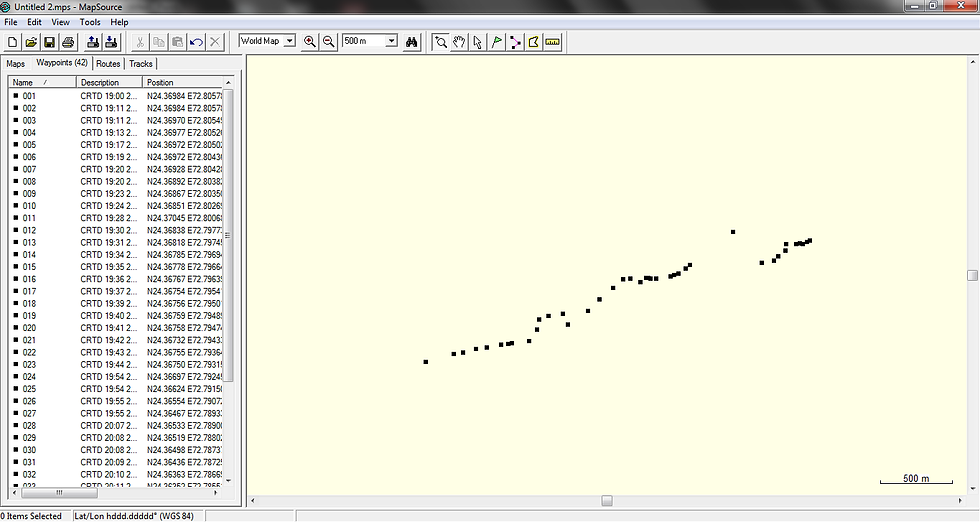This screenshot has width=980, height=522.
Task: Switch to the Maps tab
Action: 16,64
